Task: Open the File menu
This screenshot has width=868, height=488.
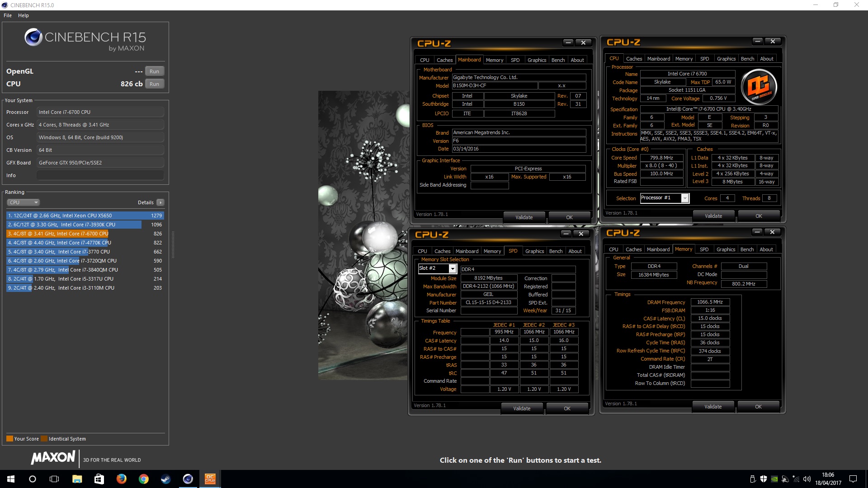Action: 8,15
